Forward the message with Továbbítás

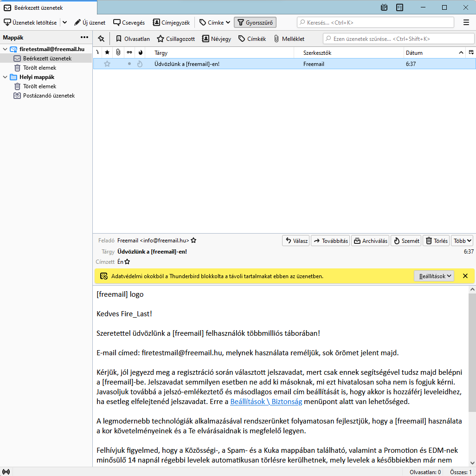pos(330,241)
